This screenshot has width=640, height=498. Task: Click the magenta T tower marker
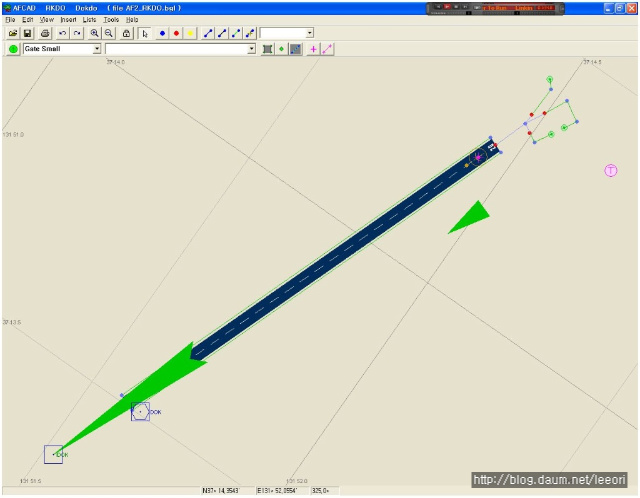pyautogui.click(x=611, y=171)
